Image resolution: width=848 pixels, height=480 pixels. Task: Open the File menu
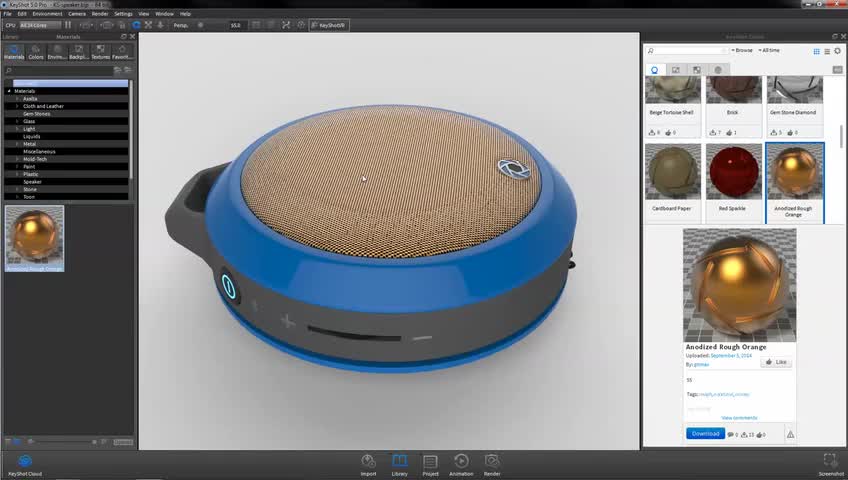pos(8,14)
